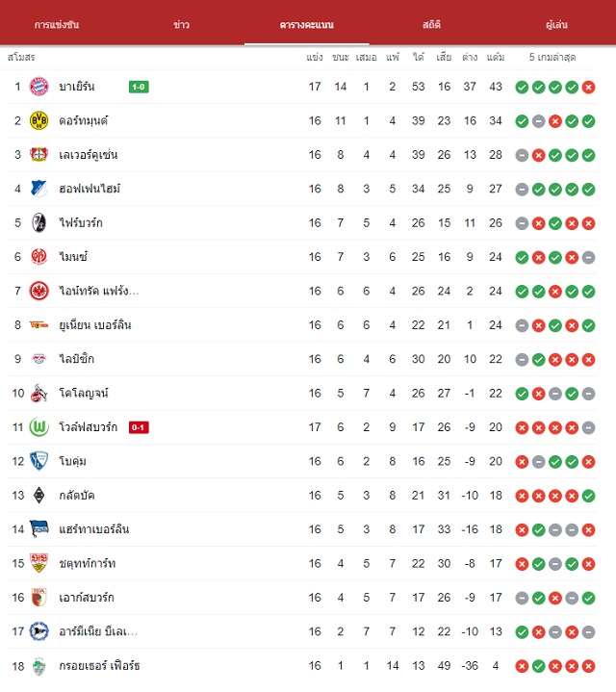The height and width of the screenshot is (692, 616).
Task: Click the แต้ม points column header
Action: tap(496, 57)
